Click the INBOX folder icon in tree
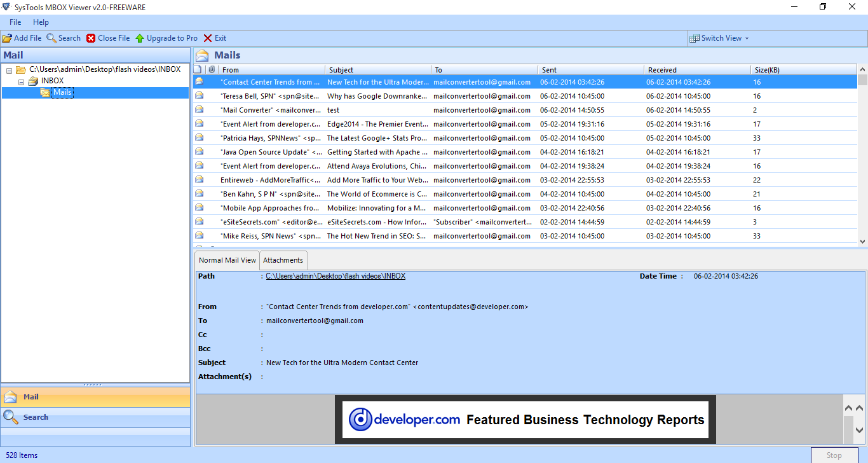Viewport: 868px width, 463px height. 33,81
